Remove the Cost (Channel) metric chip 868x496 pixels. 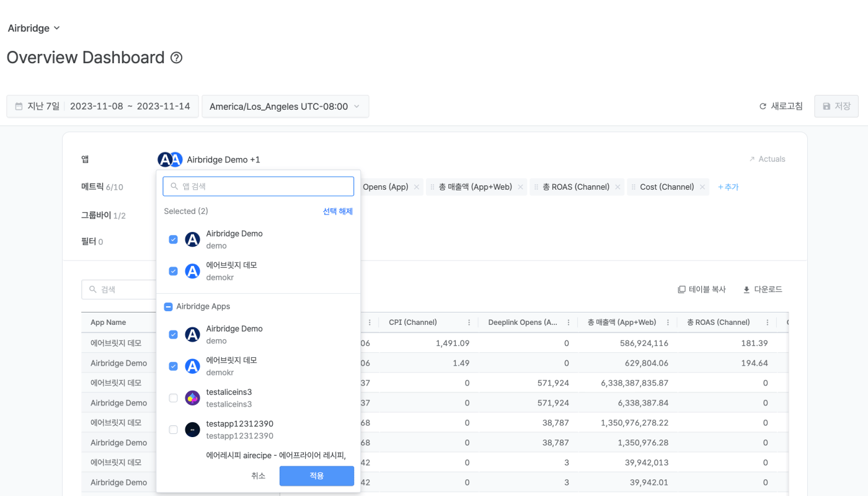702,187
